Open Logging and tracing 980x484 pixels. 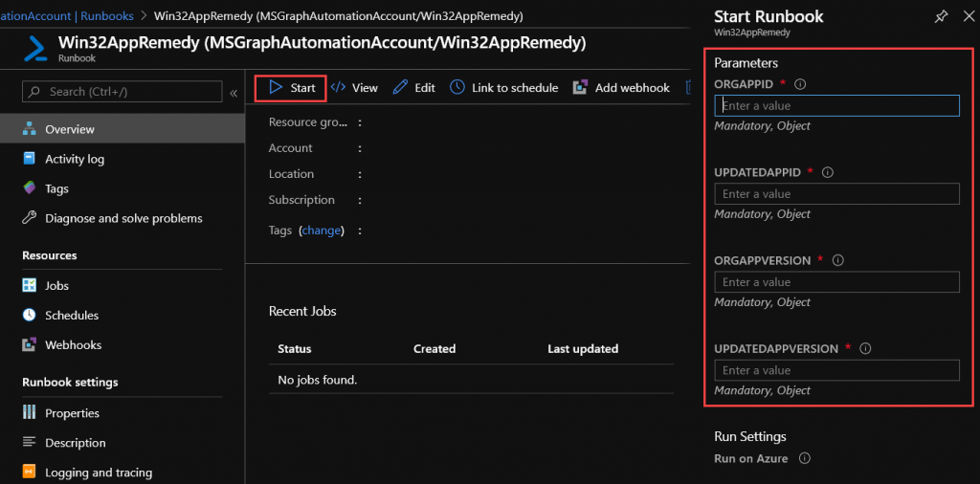[99, 473]
